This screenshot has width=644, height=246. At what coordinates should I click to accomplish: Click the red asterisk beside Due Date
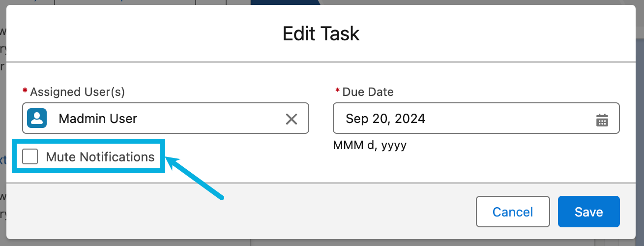tap(337, 92)
